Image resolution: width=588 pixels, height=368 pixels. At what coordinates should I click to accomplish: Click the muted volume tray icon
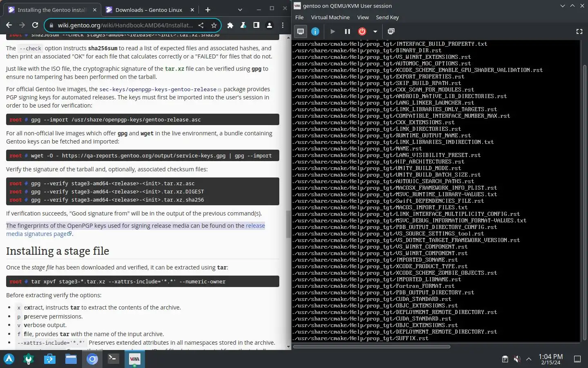coord(517,359)
